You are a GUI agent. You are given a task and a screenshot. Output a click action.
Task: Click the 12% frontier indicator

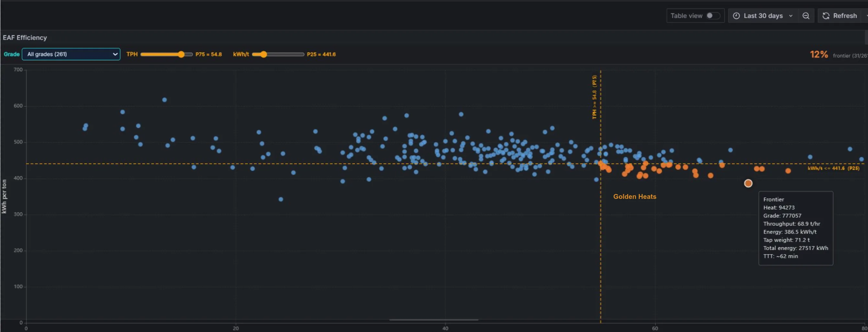click(819, 54)
